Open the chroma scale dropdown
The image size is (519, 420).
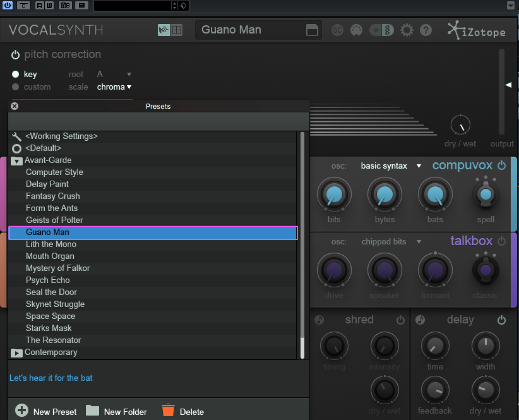click(x=114, y=87)
